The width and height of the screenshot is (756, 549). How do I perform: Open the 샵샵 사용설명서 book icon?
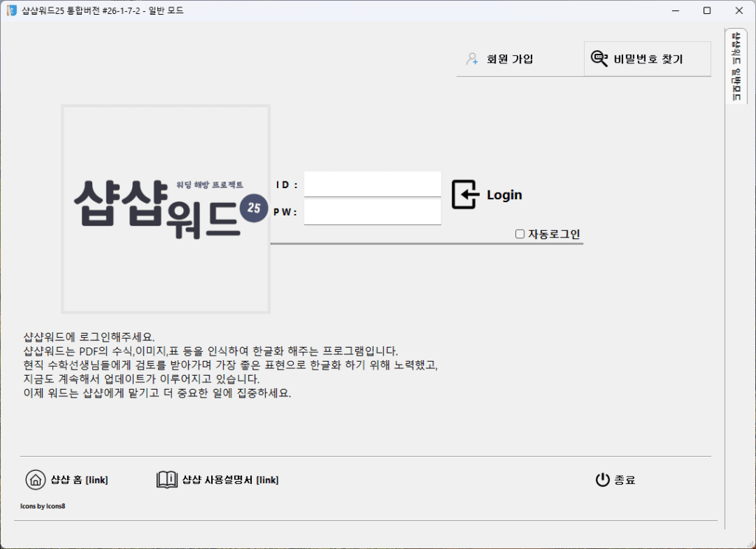[x=165, y=480]
